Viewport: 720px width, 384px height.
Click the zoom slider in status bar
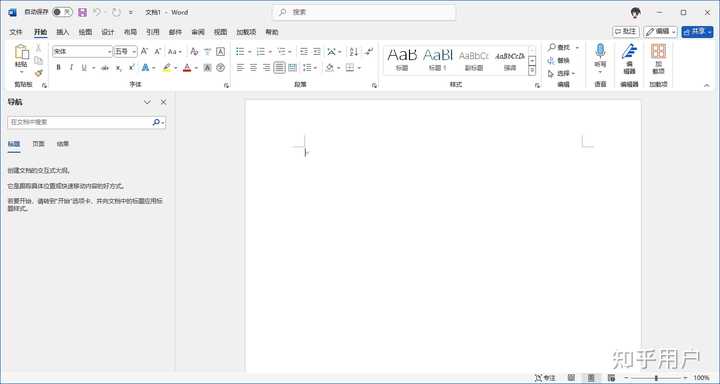656,378
